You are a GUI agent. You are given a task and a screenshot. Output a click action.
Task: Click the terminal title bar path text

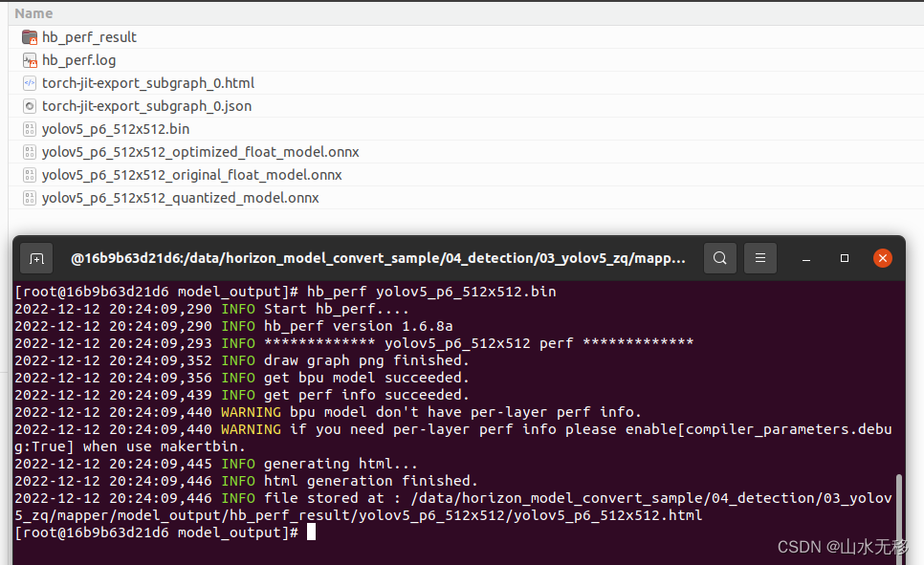[378, 258]
